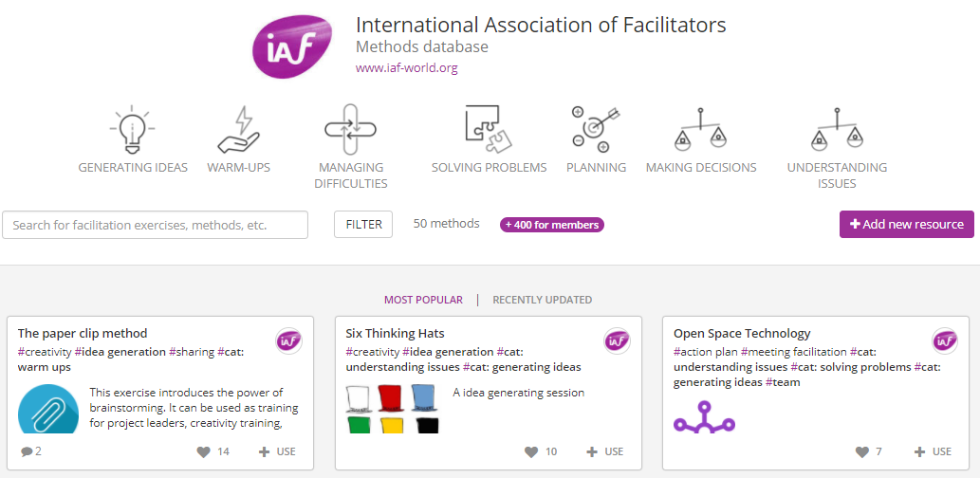Screen dimensions: 980x478
Task: Select the Making Decisions scales icon
Action: (701, 129)
